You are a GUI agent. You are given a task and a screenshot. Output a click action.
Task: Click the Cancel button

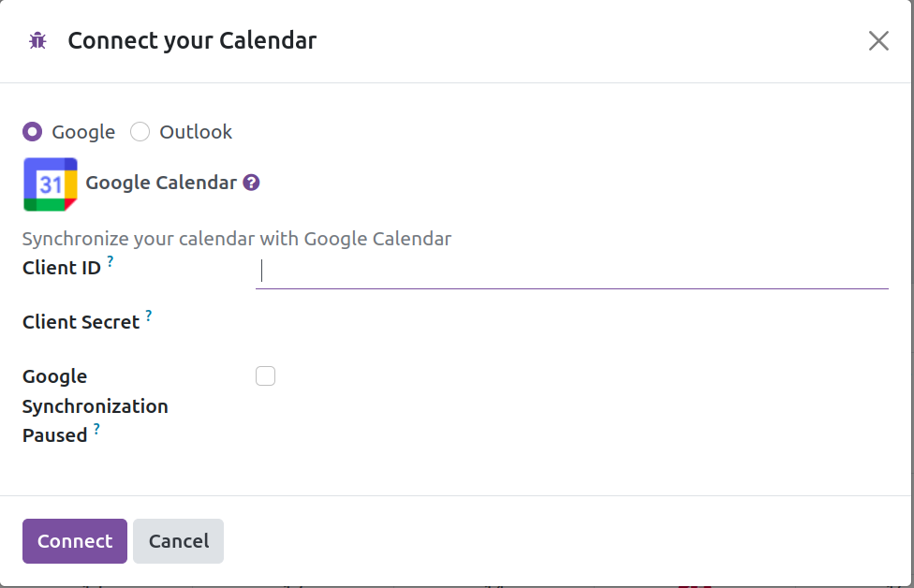pyautogui.click(x=178, y=541)
